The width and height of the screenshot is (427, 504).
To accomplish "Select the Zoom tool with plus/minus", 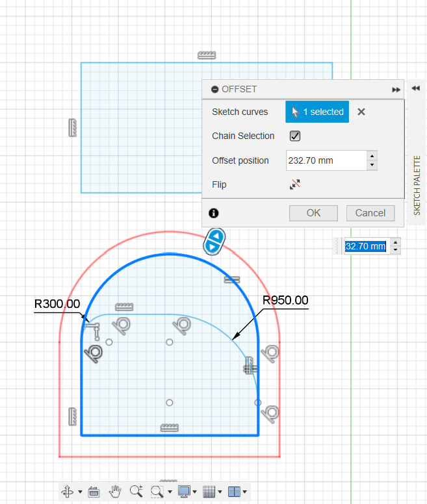I will [136, 491].
